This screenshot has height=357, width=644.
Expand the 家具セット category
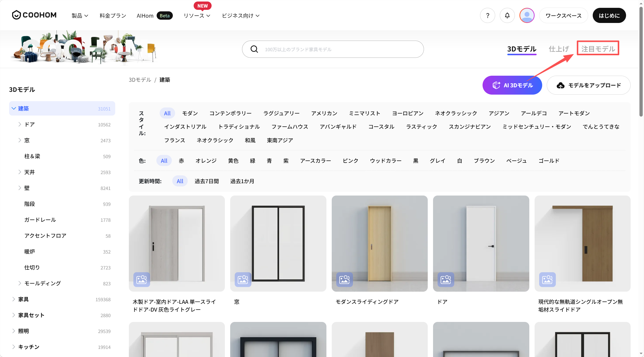(14, 315)
